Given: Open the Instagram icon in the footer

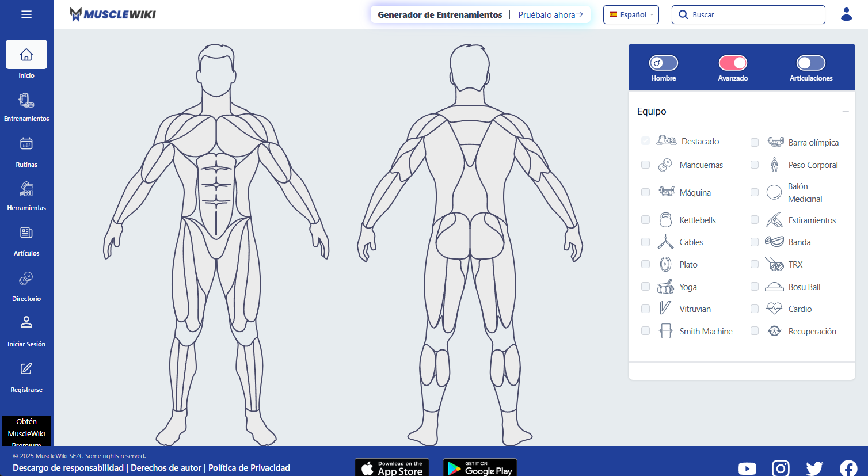Looking at the screenshot, I should 781,469.
